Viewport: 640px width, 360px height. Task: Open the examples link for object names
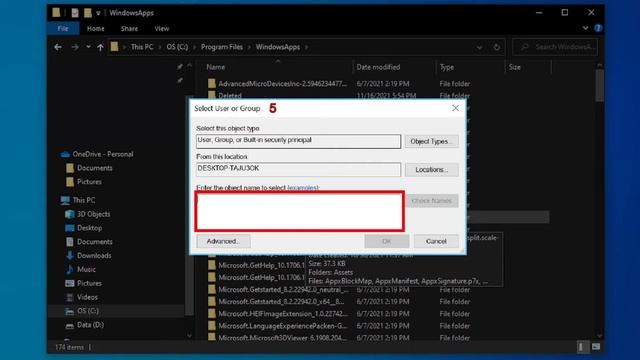click(303, 188)
